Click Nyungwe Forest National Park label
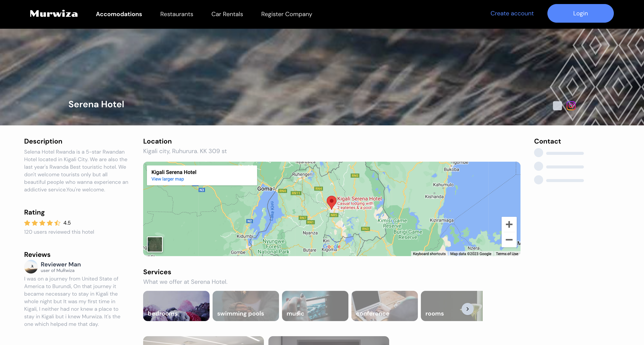644x345 pixels. tap(273, 247)
